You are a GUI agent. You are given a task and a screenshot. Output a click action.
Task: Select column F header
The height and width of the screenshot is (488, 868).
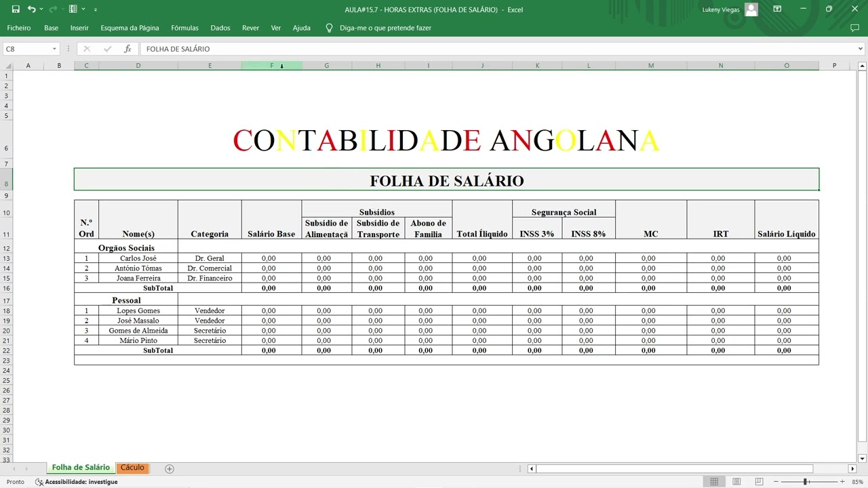click(271, 66)
